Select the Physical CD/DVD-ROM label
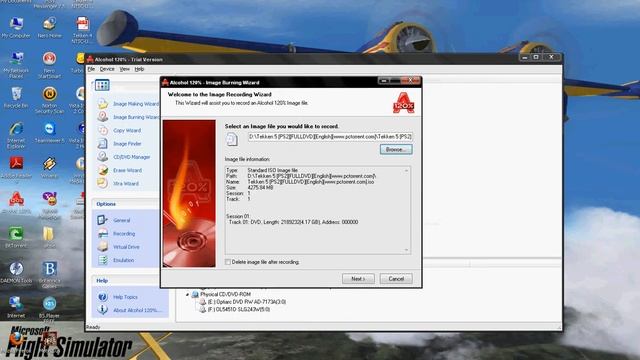Image resolution: width=640 pixels, height=360 pixels. [225, 294]
